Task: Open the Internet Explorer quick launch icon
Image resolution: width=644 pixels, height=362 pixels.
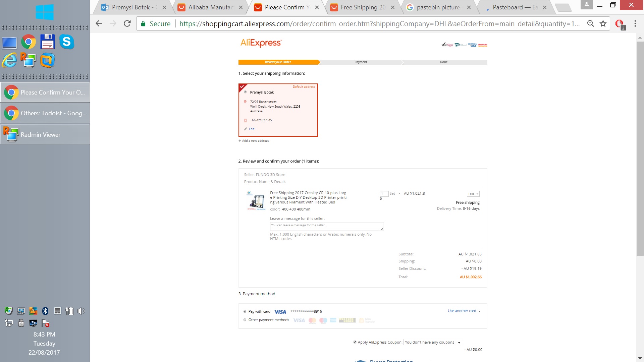Action: (9, 60)
